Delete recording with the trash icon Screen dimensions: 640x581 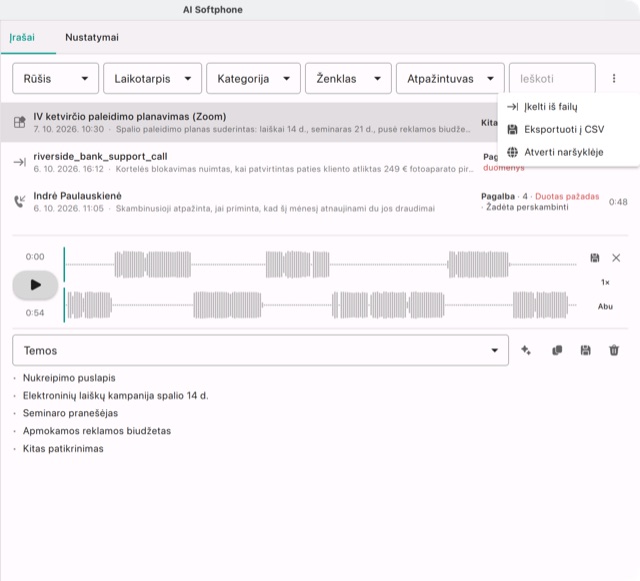point(614,350)
